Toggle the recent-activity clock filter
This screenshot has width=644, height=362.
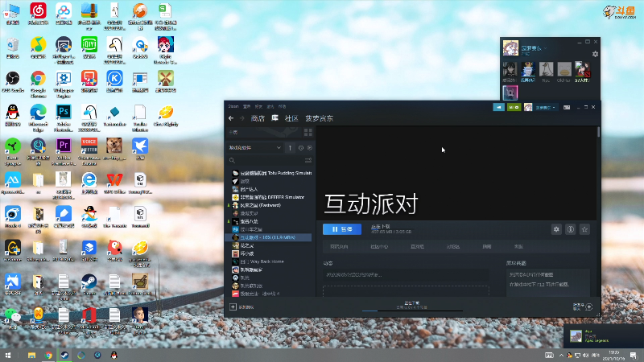click(301, 148)
